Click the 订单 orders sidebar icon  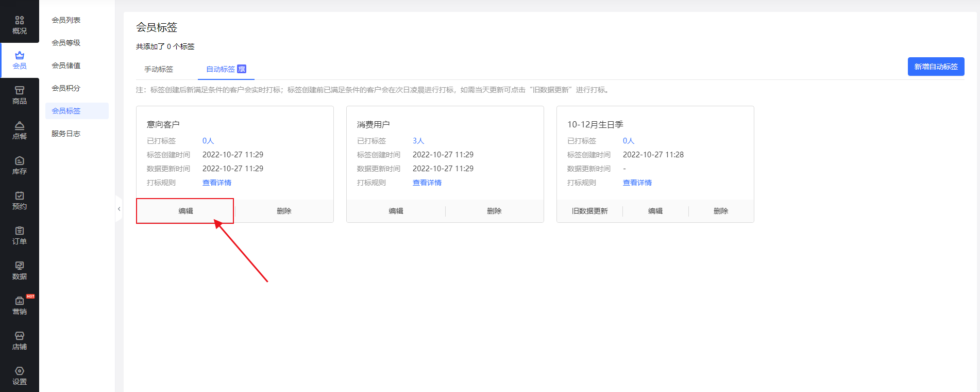click(x=20, y=236)
